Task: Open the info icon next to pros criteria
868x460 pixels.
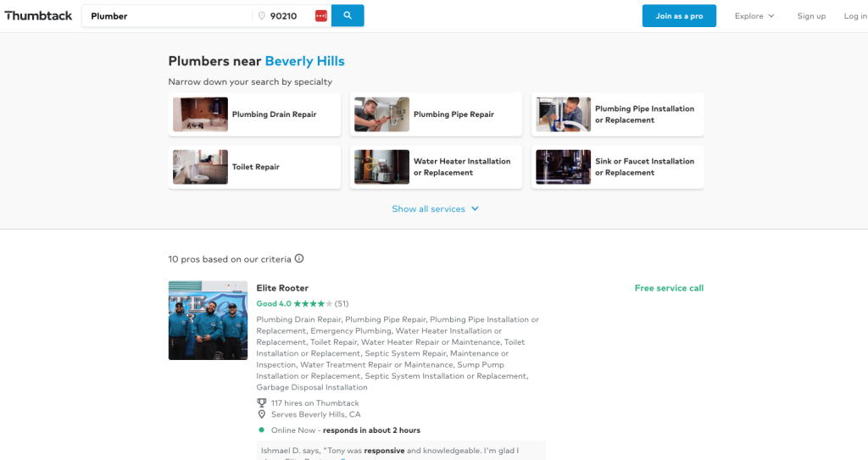Action: tap(299, 258)
